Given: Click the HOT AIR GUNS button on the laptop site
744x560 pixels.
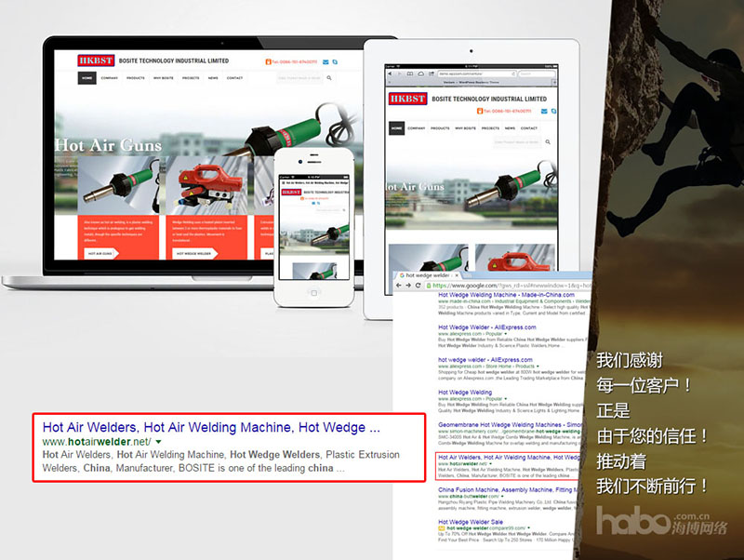Looking at the screenshot, I should coord(100,253).
